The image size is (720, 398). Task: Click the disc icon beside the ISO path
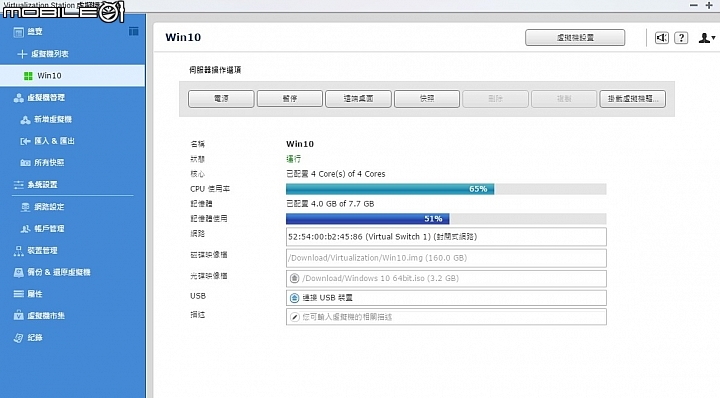295,279
